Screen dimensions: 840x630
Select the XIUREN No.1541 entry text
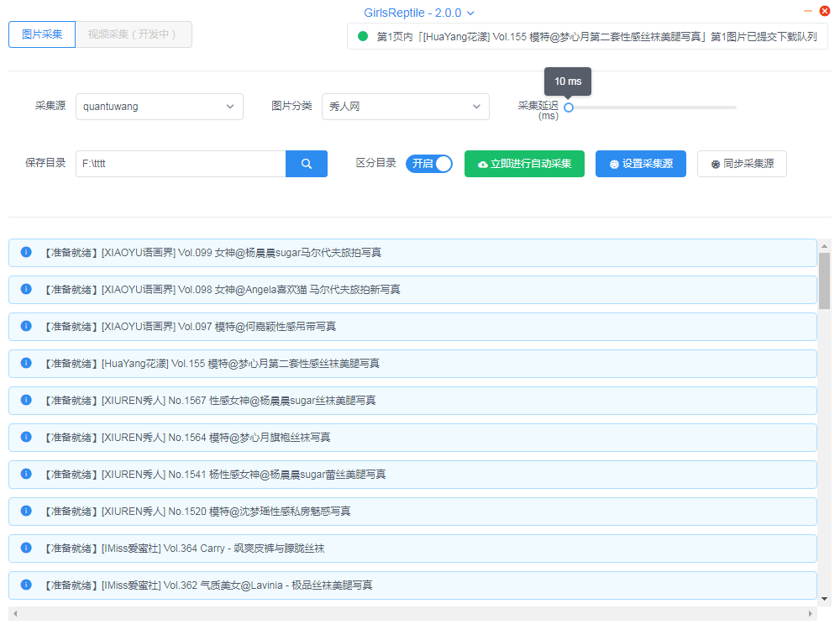coord(213,475)
